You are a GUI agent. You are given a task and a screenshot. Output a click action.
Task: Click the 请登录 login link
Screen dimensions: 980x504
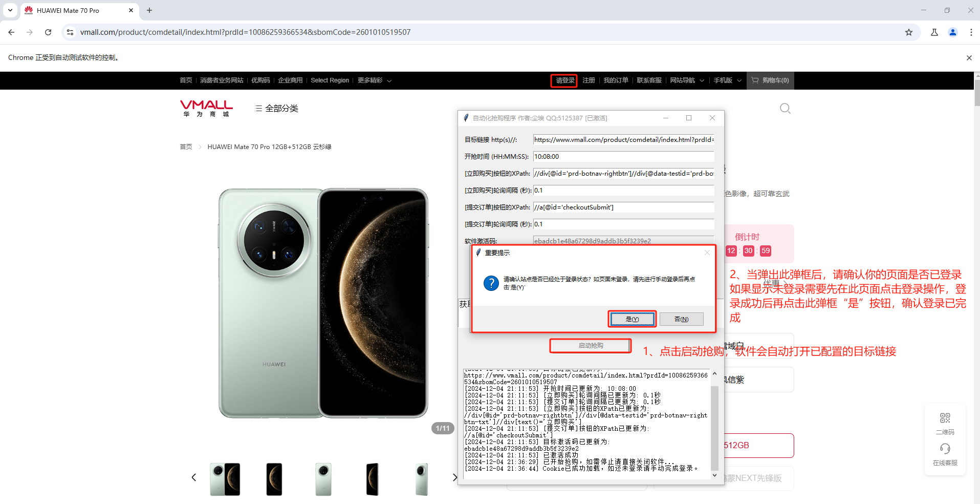pos(564,80)
